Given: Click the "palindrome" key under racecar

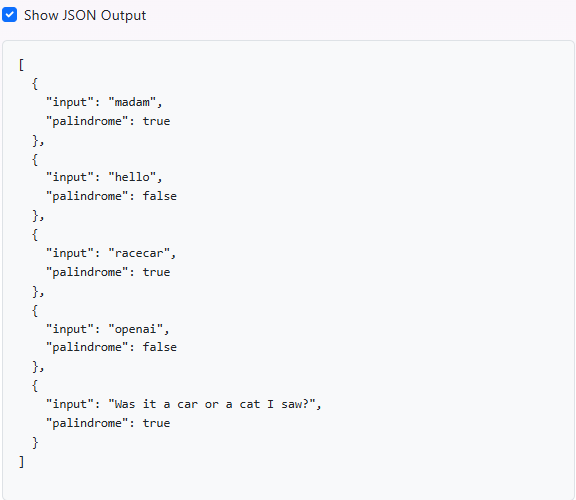Looking at the screenshot, I should coord(87,272).
